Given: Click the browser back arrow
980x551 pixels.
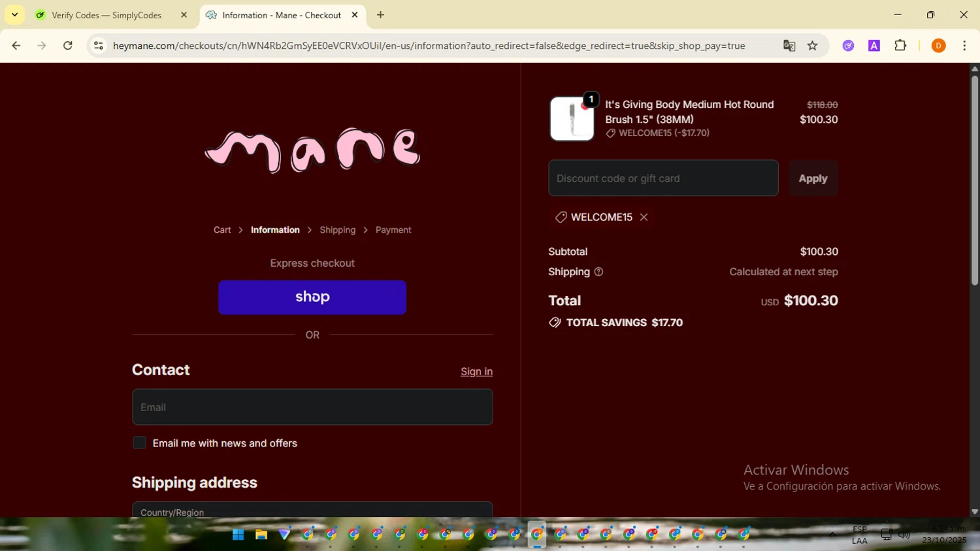Looking at the screenshot, I should pos(16,46).
